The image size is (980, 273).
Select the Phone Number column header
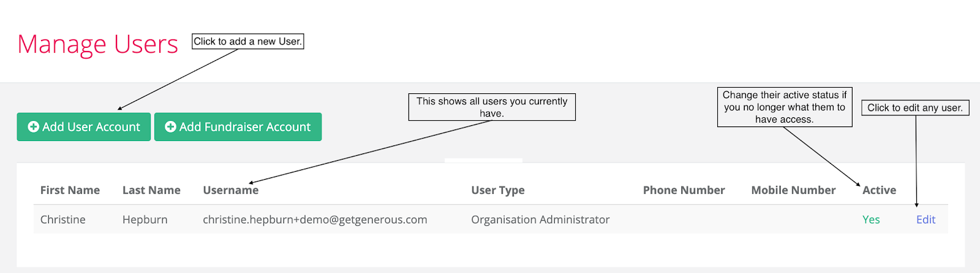(684, 190)
